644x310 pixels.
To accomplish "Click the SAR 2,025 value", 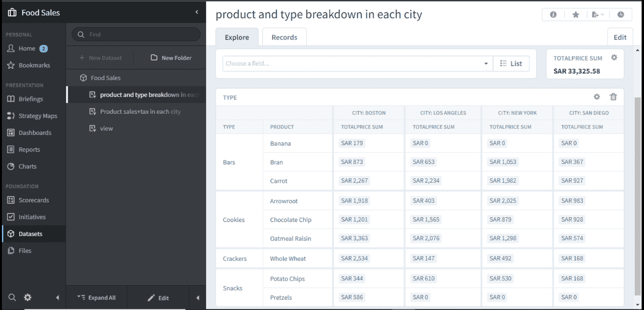I will point(503,200).
